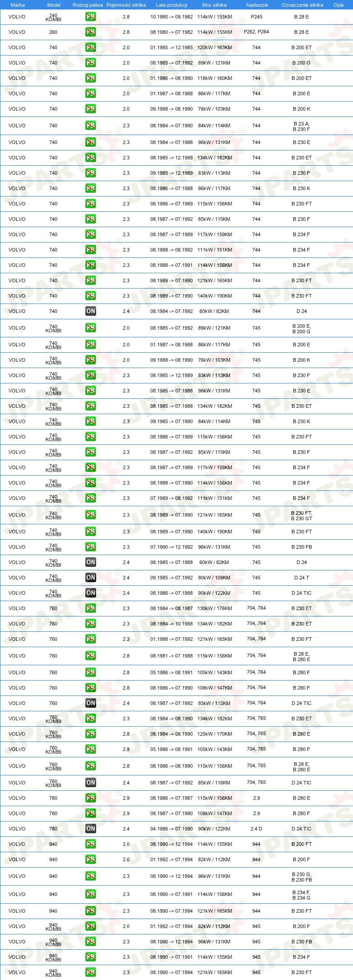Click petrol icon in 760 130kW / 176KM row
353x980 pixels.
pos(91,608)
